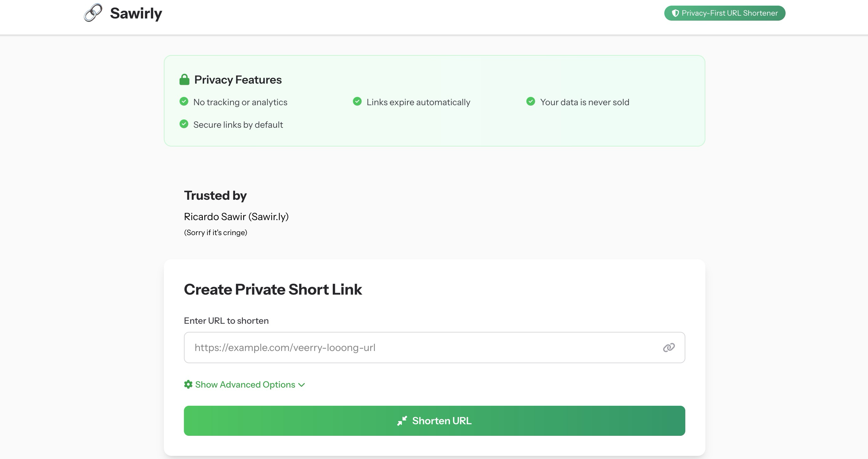The height and width of the screenshot is (459, 868).
Task: Click the shield icon in the privacy badge
Action: coord(675,13)
